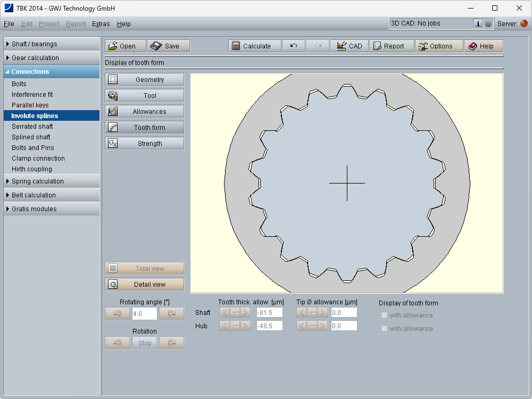Click the redo arrow in the toolbar
532x399 pixels.
click(x=318, y=46)
